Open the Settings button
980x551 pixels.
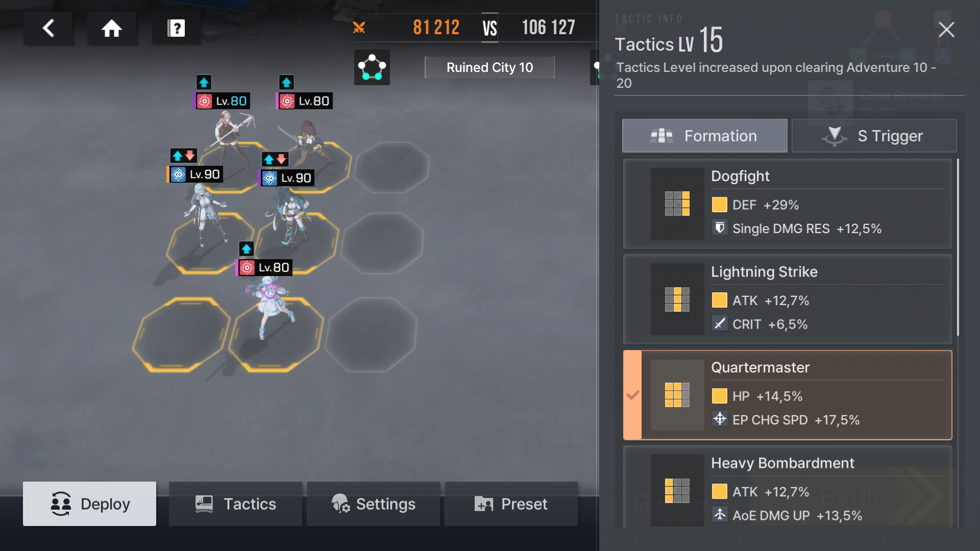(373, 504)
